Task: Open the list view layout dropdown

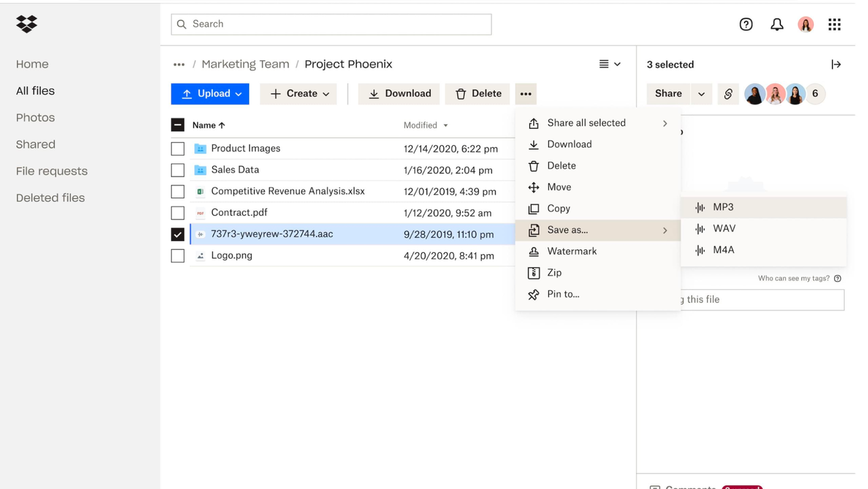Action: tap(609, 64)
